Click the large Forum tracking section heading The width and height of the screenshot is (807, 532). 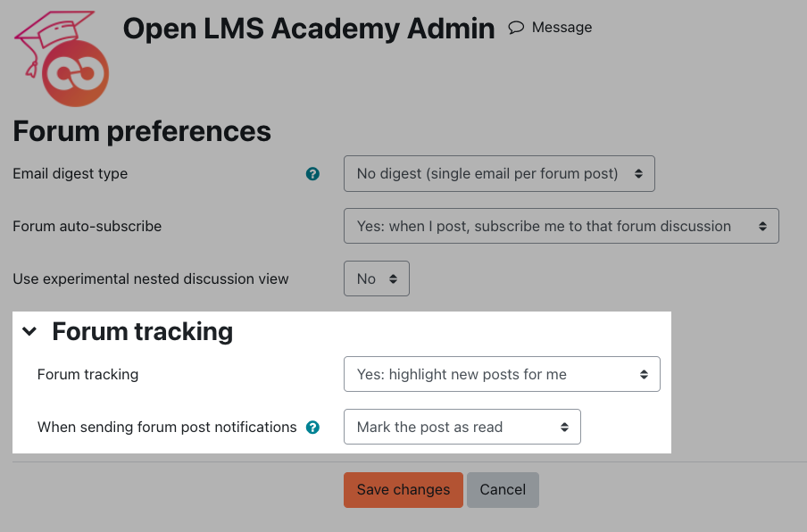143,331
